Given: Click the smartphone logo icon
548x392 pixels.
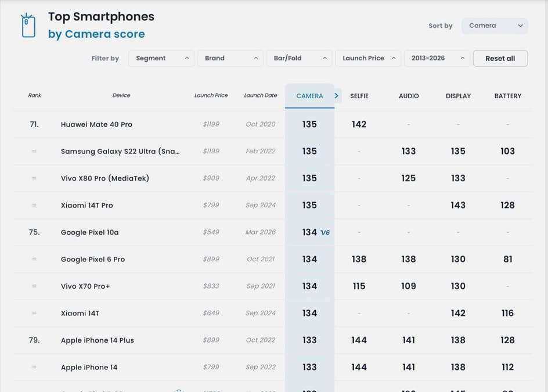Looking at the screenshot, I should 28,26.
